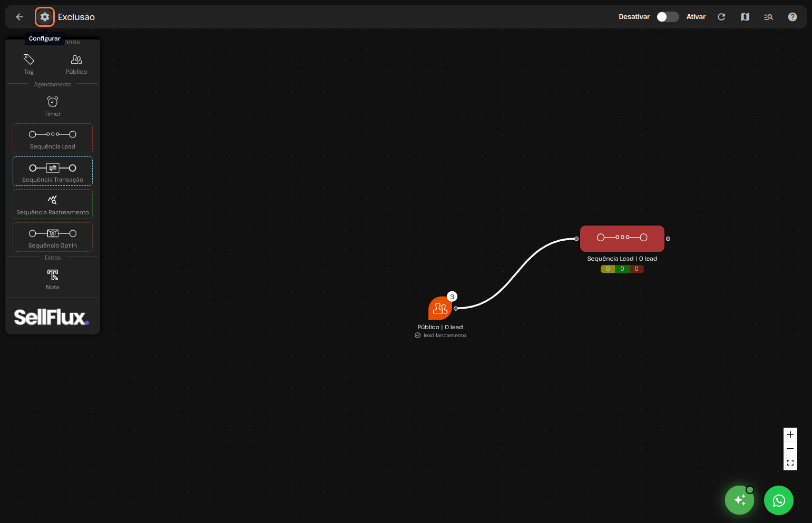Choose Sequência Transação block

tap(53, 172)
